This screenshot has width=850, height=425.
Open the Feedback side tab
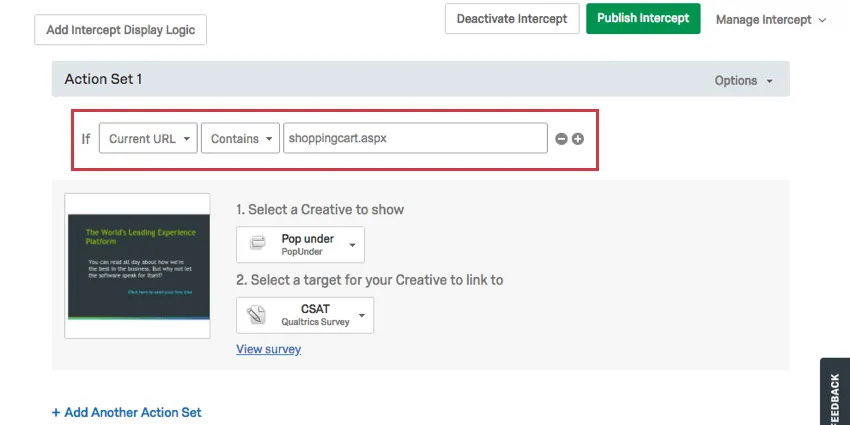(835, 396)
